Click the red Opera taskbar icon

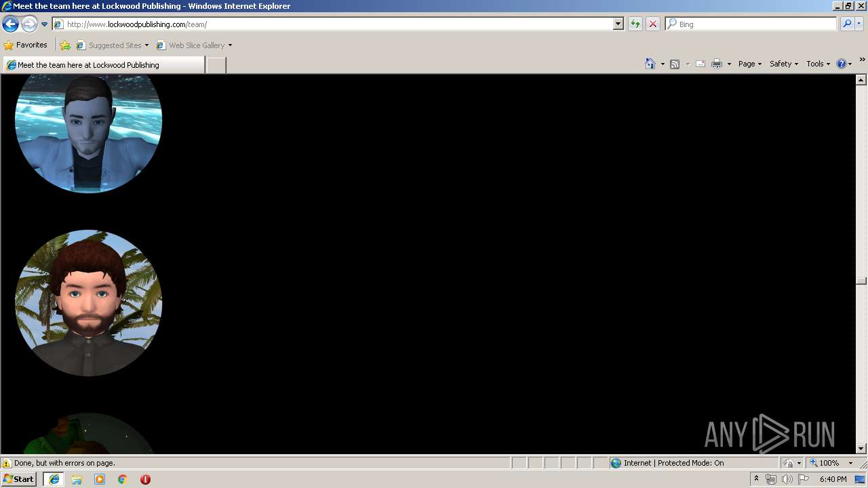click(x=145, y=479)
